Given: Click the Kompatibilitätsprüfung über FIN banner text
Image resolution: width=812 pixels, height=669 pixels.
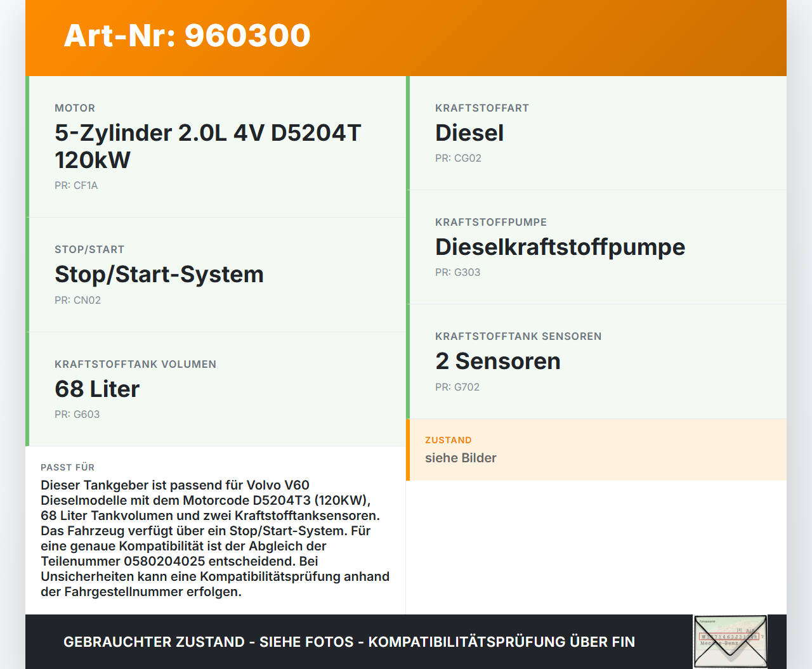Looking at the screenshot, I should [349, 642].
